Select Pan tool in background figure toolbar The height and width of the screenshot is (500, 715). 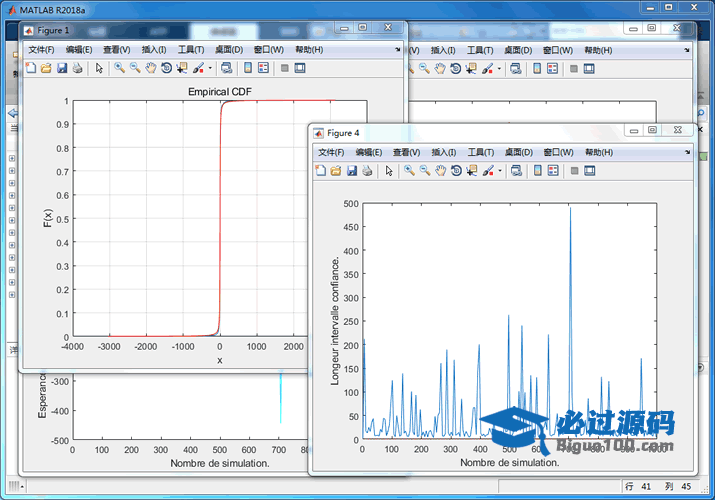coord(440,69)
